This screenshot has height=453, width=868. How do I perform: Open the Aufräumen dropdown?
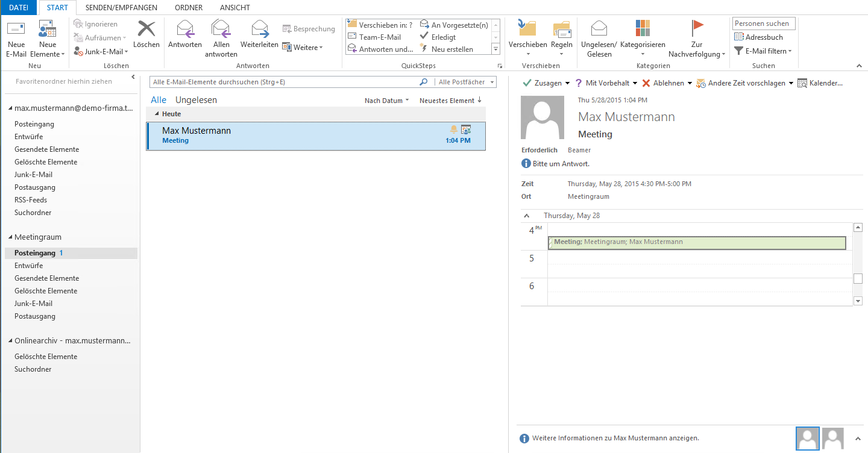(100, 37)
